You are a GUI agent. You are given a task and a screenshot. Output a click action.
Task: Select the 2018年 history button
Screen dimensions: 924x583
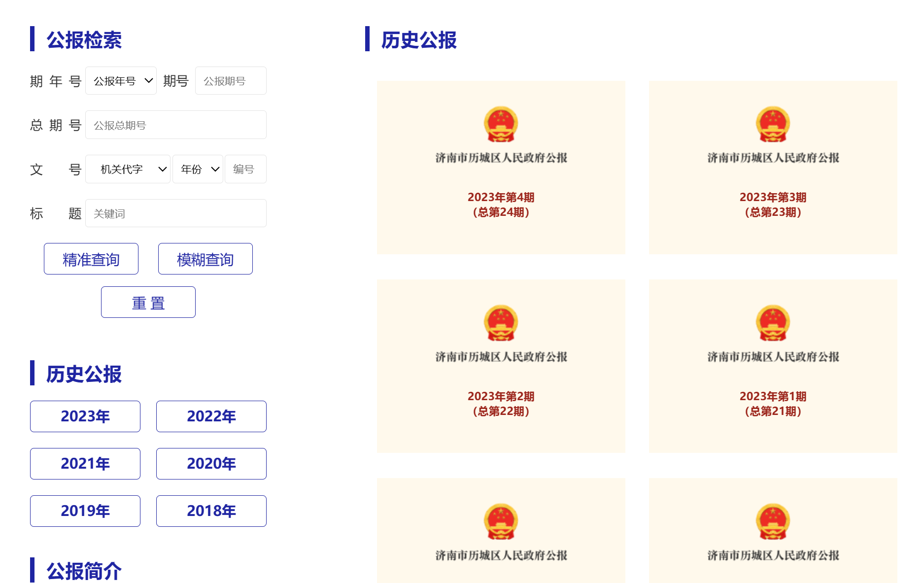coord(211,511)
